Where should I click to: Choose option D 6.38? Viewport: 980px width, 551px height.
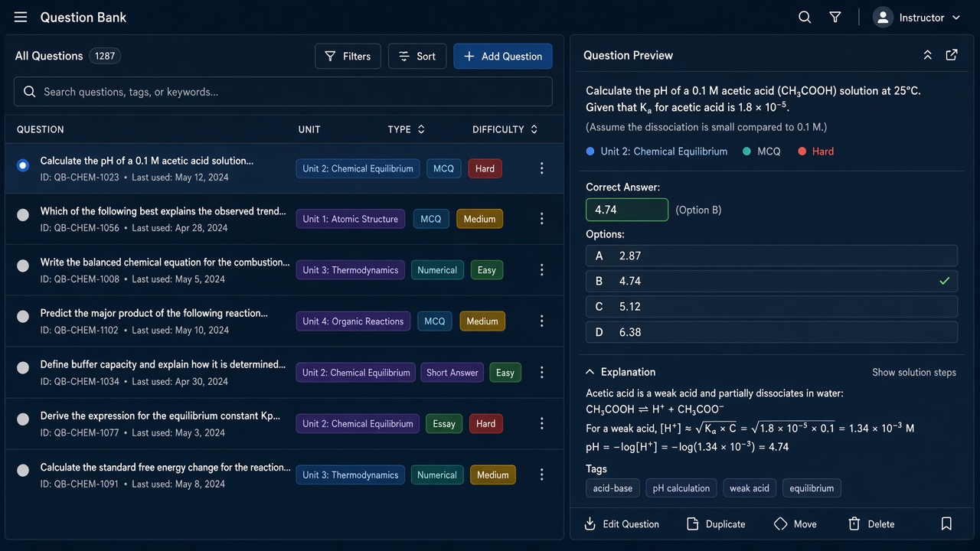(x=772, y=332)
